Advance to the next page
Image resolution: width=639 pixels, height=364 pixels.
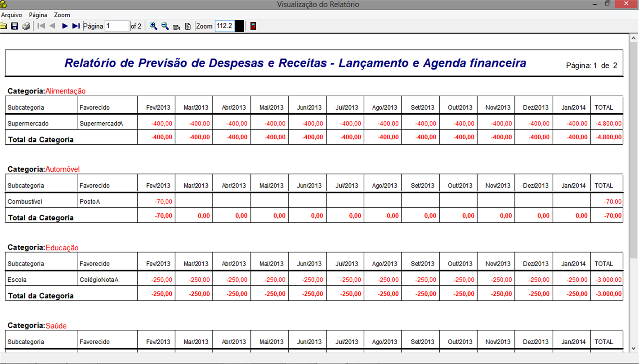pyautogui.click(x=65, y=26)
